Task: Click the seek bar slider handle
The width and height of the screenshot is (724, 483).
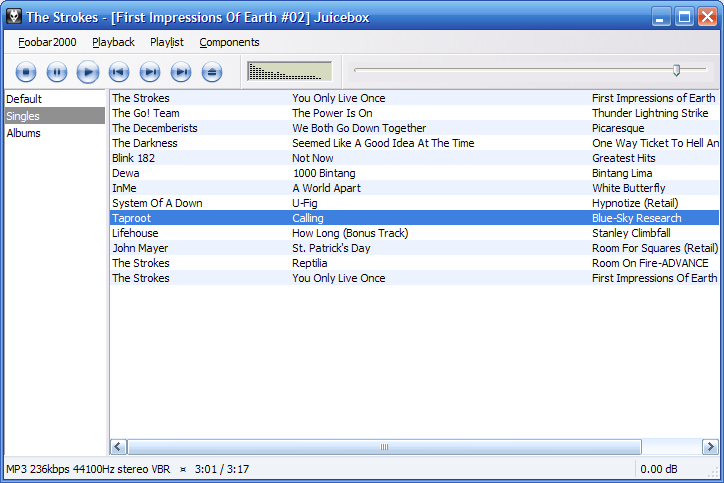Action: tap(676, 70)
